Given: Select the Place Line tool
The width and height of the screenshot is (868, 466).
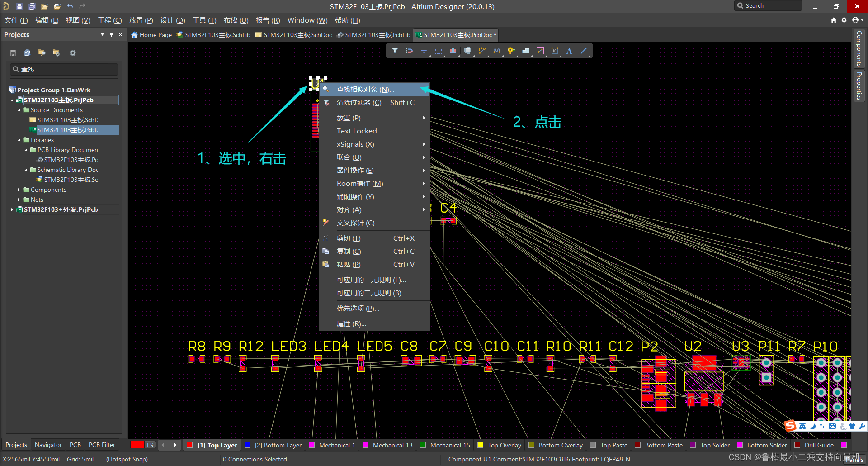Looking at the screenshot, I should (584, 51).
